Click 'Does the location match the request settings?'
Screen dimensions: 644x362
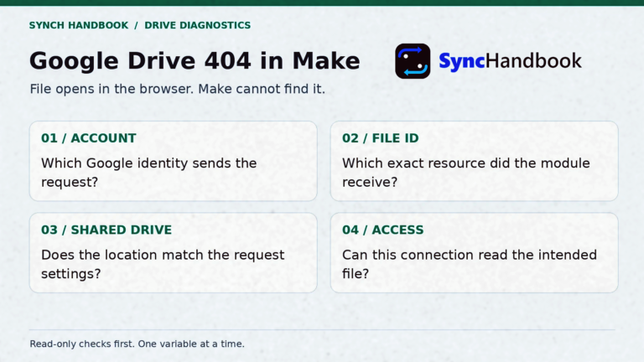(x=163, y=264)
